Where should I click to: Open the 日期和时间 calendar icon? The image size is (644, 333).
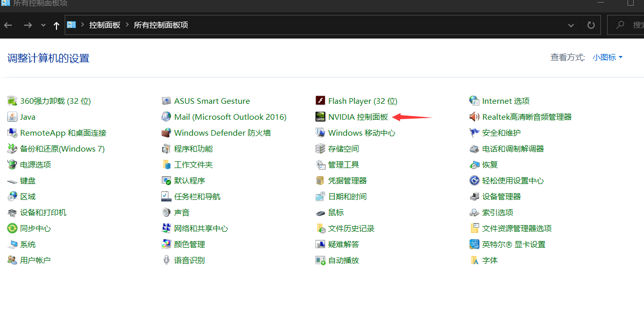320,196
